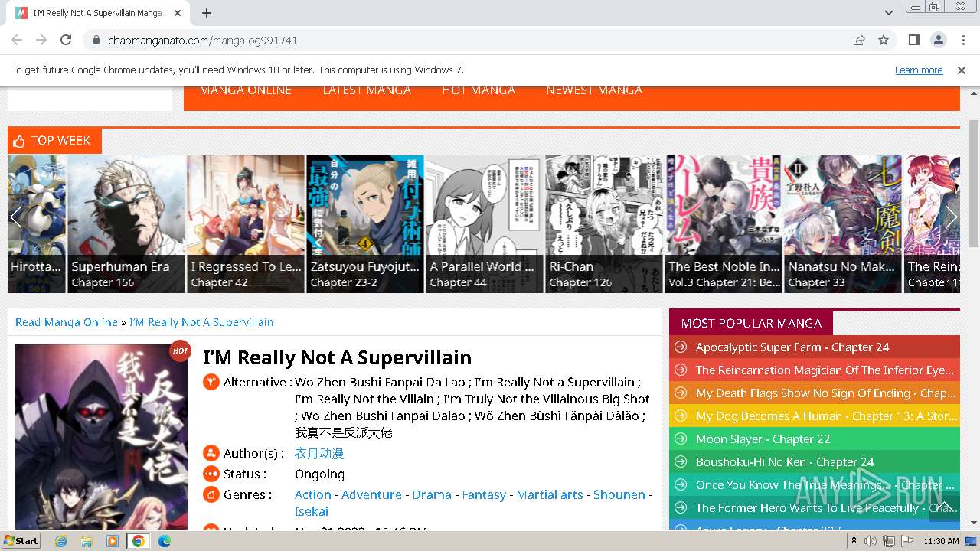Click the share page icon in address bar
Screen dimensions: 980x551
[x=859, y=40]
